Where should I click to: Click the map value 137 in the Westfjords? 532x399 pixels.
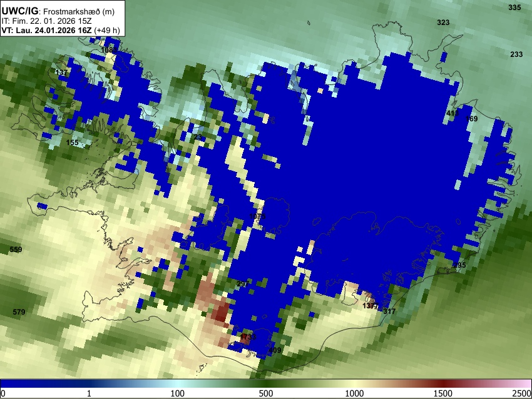[61, 73]
